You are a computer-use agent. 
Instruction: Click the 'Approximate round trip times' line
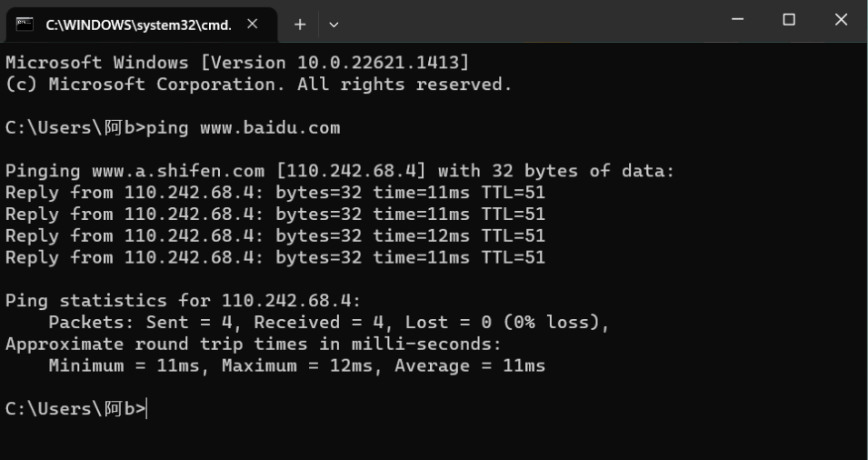point(253,345)
